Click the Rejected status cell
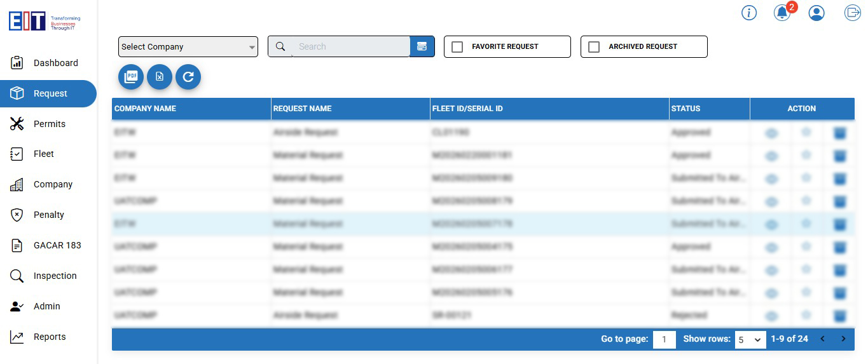This screenshot has height=364, width=868. (x=710, y=315)
